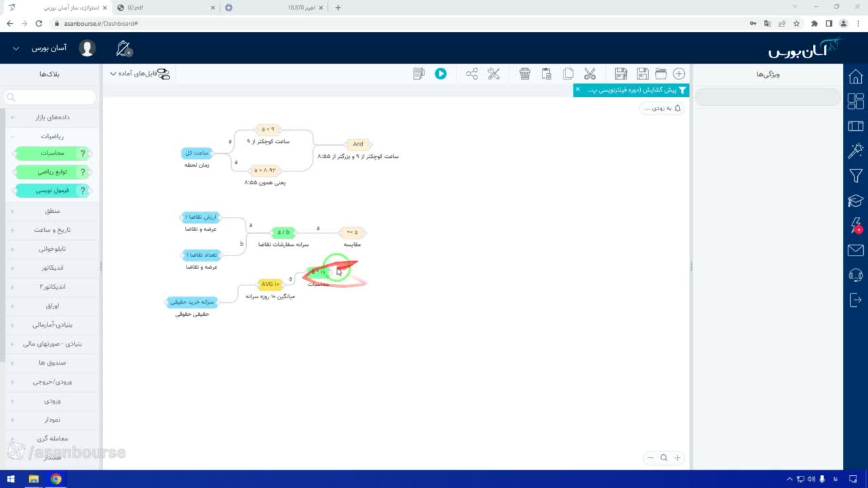
Task: Toggle the muted notification bell in header
Action: (x=123, y=49)
